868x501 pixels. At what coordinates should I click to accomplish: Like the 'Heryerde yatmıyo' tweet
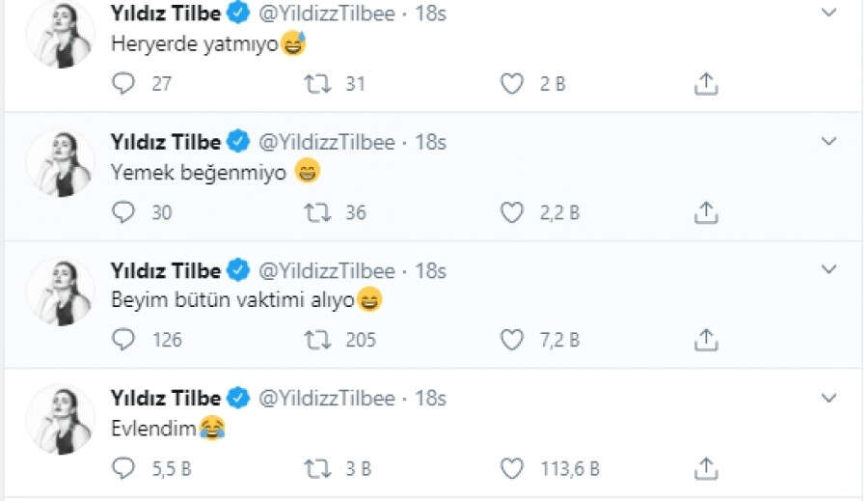[511, 84]
